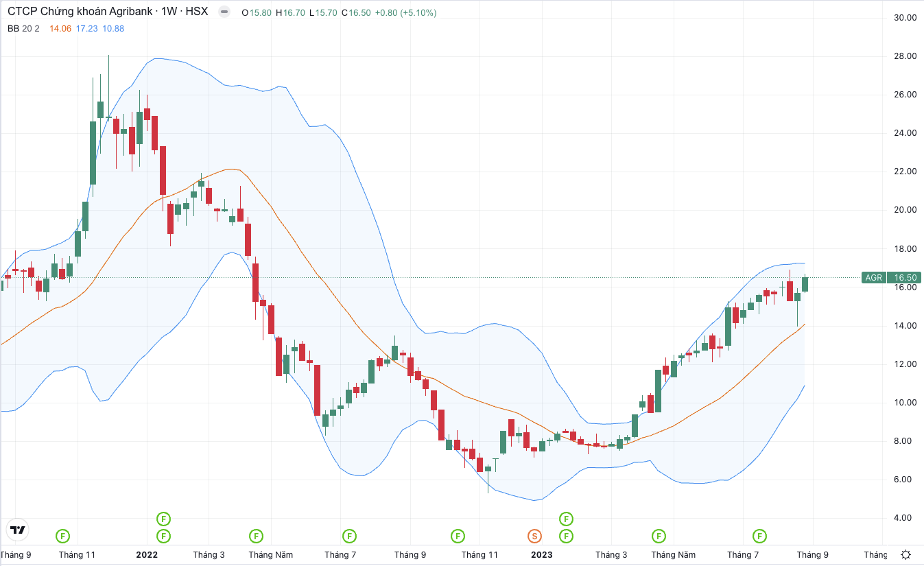
Task: Click the BB upper band value 17.23
Action: (x=86, y=28)
